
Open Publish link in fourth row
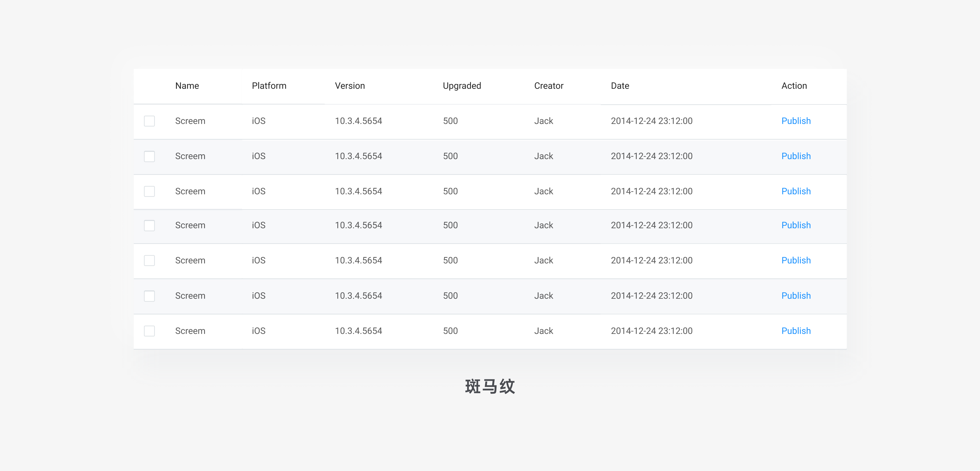(795, 225)
